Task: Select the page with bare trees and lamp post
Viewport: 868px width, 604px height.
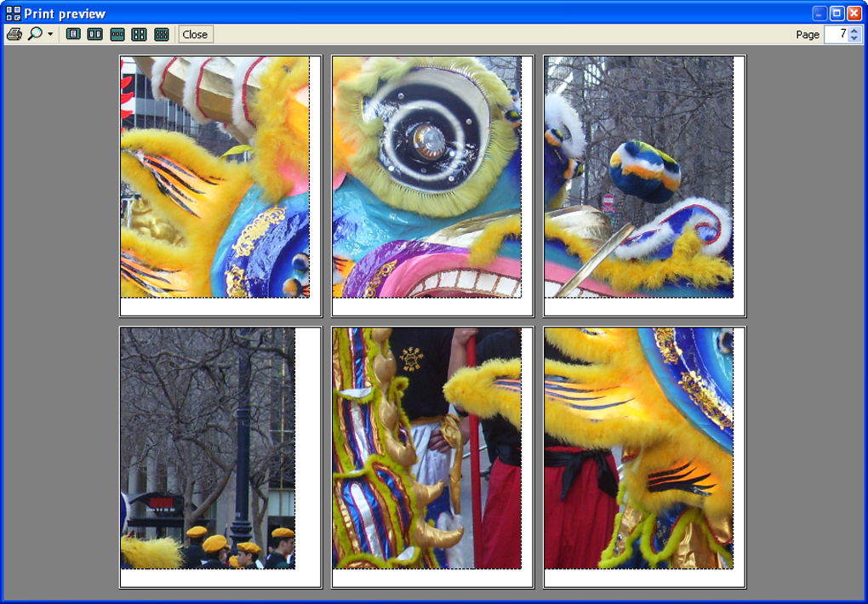Action: pos(220,457)
